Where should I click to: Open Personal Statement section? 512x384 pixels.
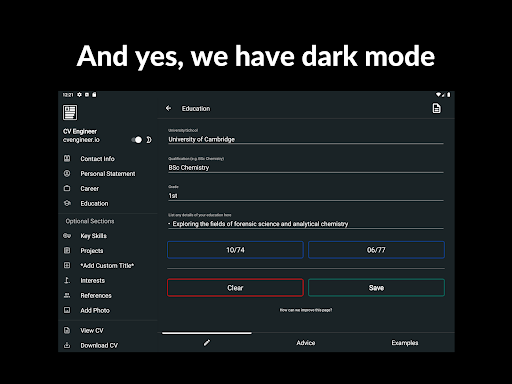click(x=107, y=174)
